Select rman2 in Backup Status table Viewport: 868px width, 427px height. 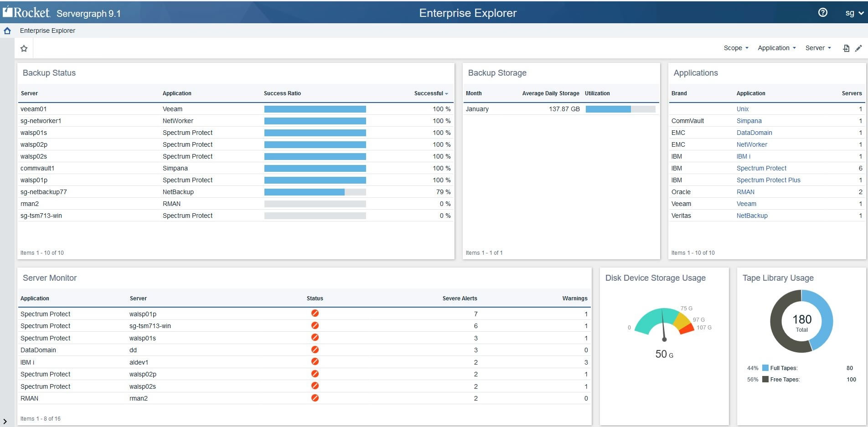(x=236, y=204)
